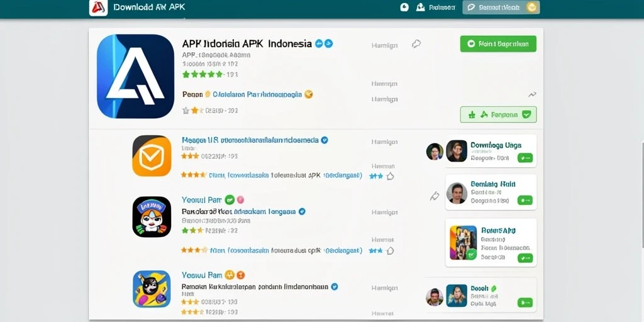The width and height of the screenshot is (644, 322).
Task: Click the share arrow icon above Fenpona
Action: click(x=532, y=94)
